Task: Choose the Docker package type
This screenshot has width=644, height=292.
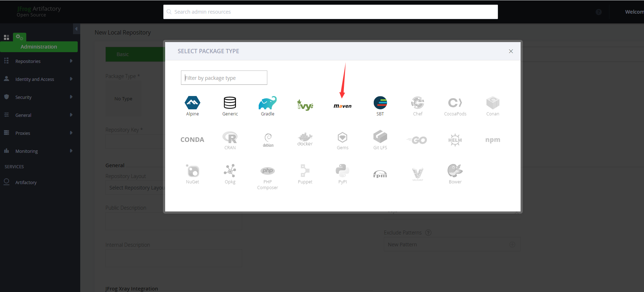Action: tap(305, 139)
